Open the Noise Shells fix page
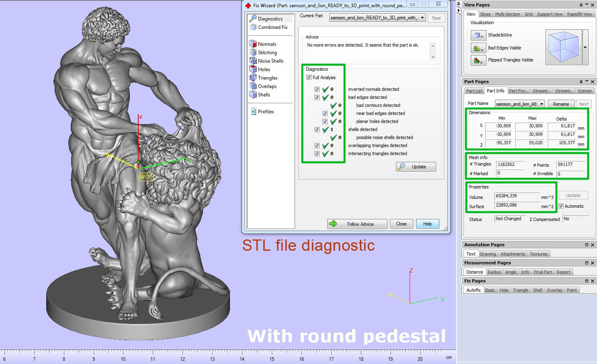Image resolution: width=597 pixels, height=364 pixels. tap(267, 61)
